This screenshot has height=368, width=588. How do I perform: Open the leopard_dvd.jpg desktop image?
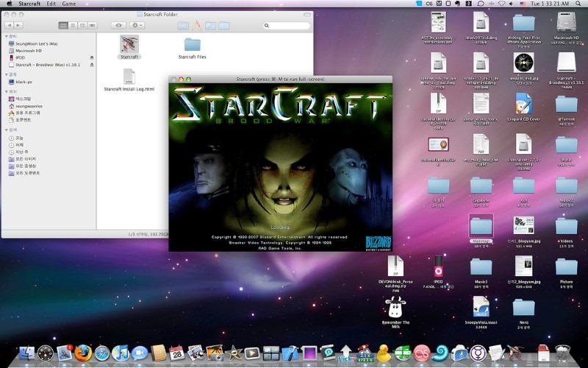pos(524,63)
